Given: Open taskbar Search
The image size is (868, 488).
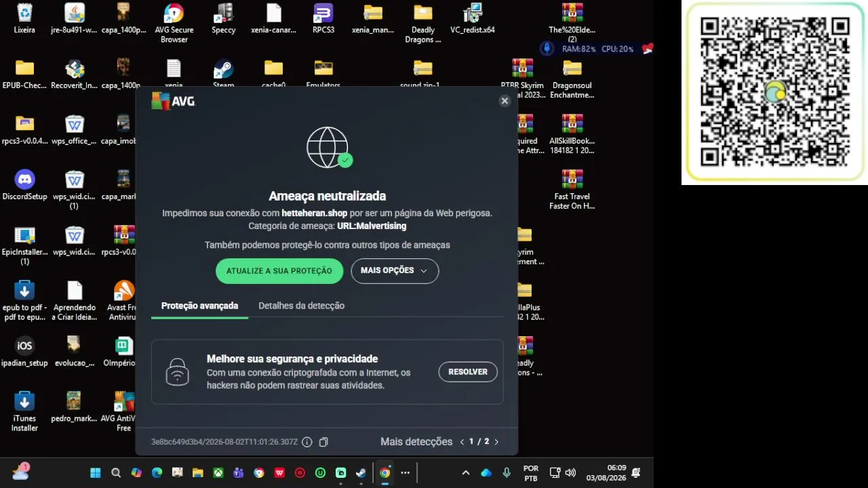Looking at the screenshot, I should [x=116, y=473].
